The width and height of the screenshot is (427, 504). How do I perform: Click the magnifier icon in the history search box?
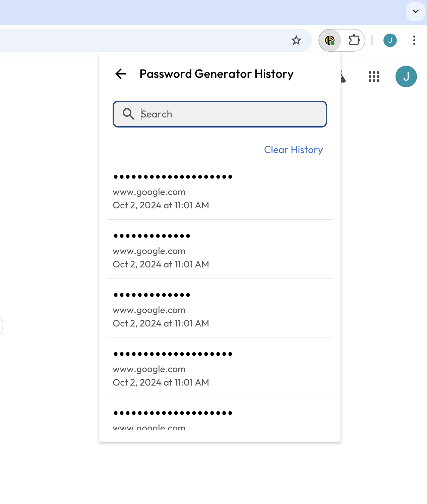pos(128,114)
